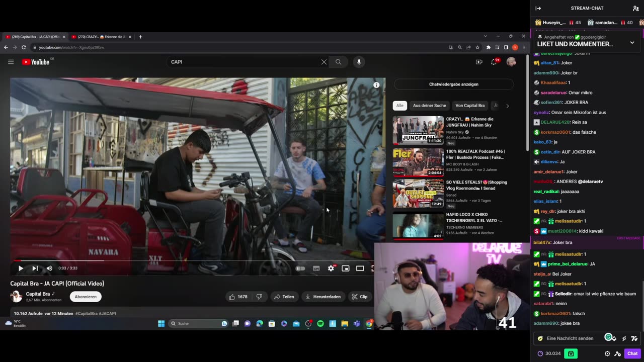Toggle theater mode view
Viewport: 644px width, 362px height.
(x=360, y=268)
